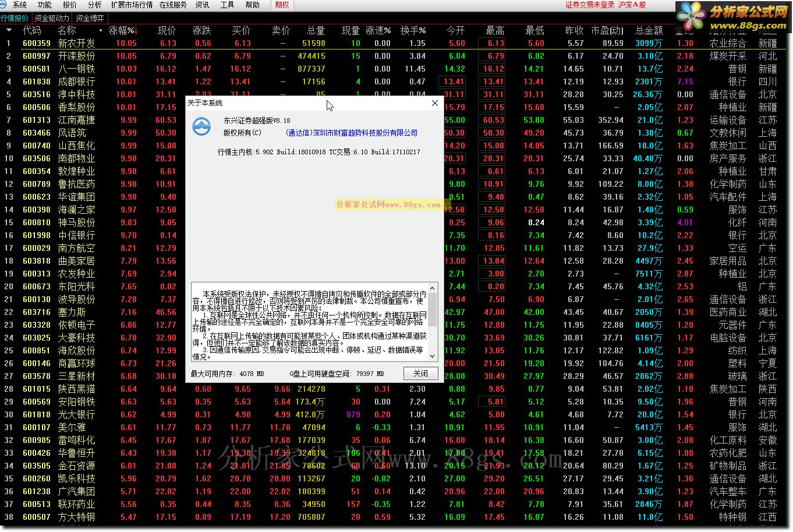Sort by 涨跌 column header
Viewport: 793px width, 532px height.
coord(202,30)
